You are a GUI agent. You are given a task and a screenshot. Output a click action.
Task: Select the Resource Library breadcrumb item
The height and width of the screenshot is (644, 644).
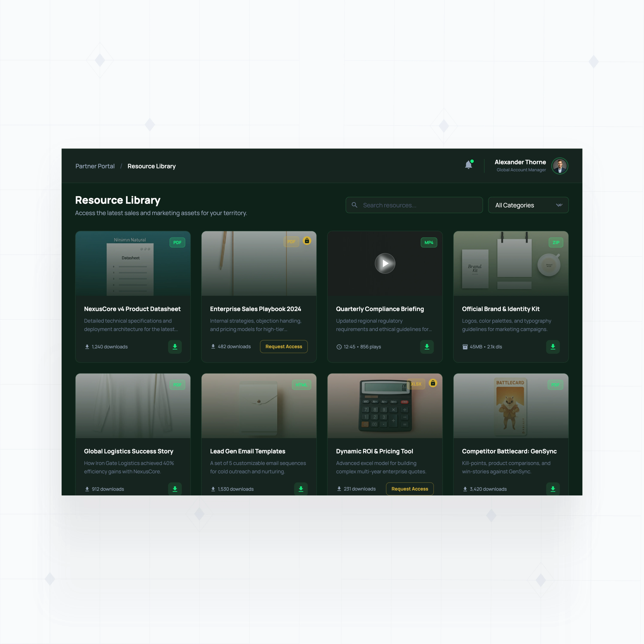[151, 166]
